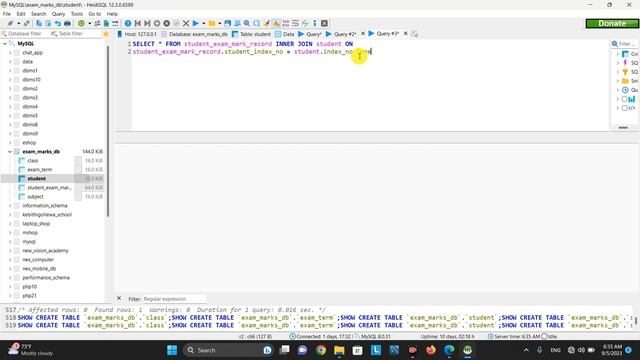This screenshot has width=640, height=360.
Task: Click the black X box stop icon
Action: click(324, 23)
